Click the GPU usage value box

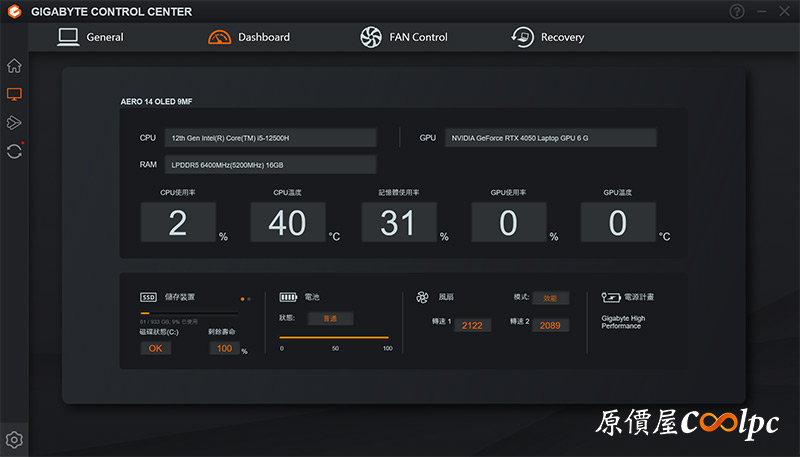point(509,222)
